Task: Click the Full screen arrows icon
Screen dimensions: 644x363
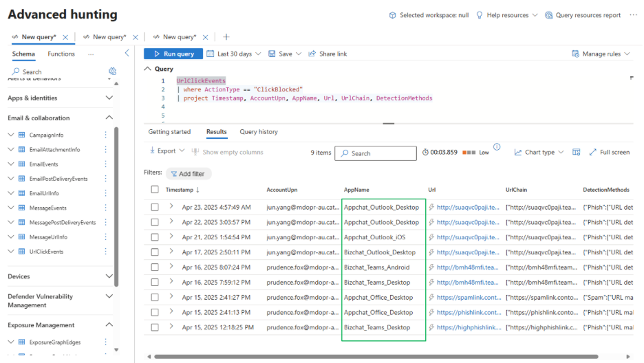Action: 592,152
